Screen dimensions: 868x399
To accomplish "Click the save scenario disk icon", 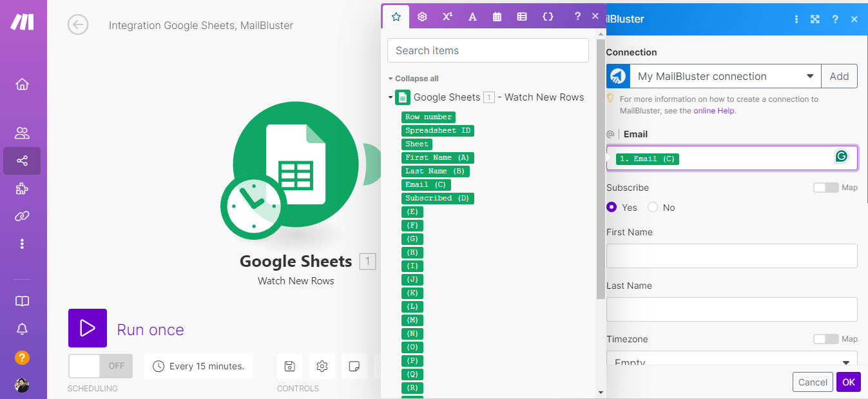I will click(x=289, y=366).
